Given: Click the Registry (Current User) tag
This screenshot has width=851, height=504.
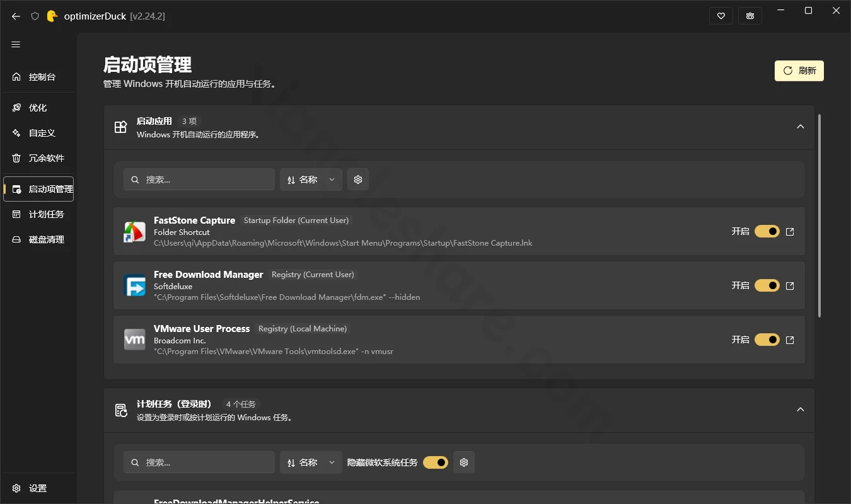Looking at the screenshot, I should (313, 275).
